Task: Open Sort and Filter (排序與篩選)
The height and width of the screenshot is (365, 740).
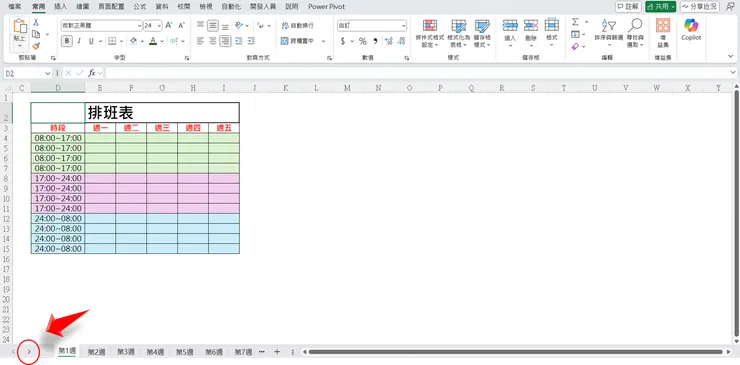Action: (x=609, y=34)
